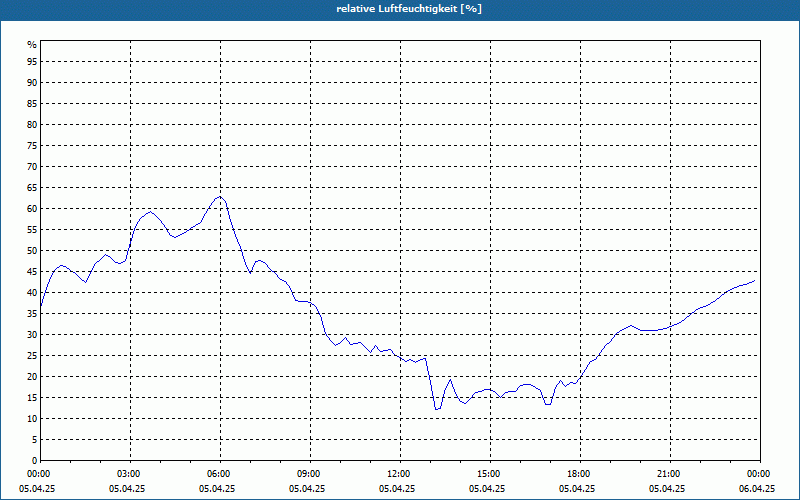Click the '05.04.25' date under 09:00
Viewport: 800px width, 500px height.
307,489
